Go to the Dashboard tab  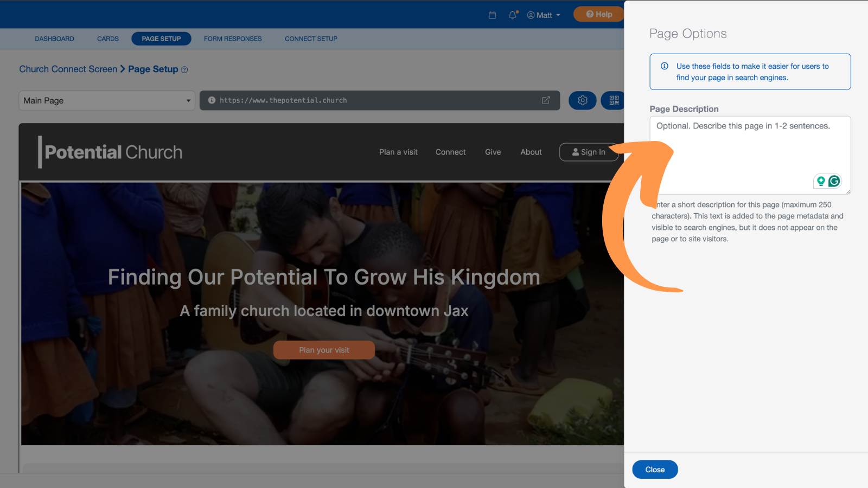pos(54,39)
